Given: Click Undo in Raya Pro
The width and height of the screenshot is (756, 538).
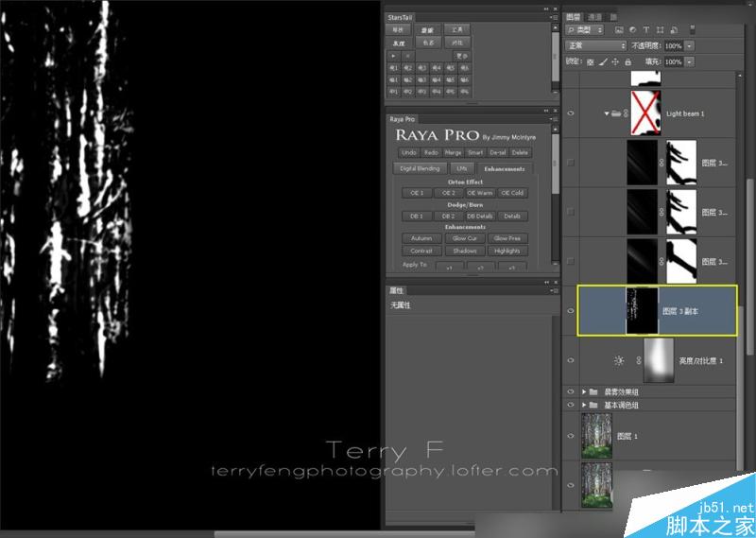Looking at the screenshot, I should [409, 152].
